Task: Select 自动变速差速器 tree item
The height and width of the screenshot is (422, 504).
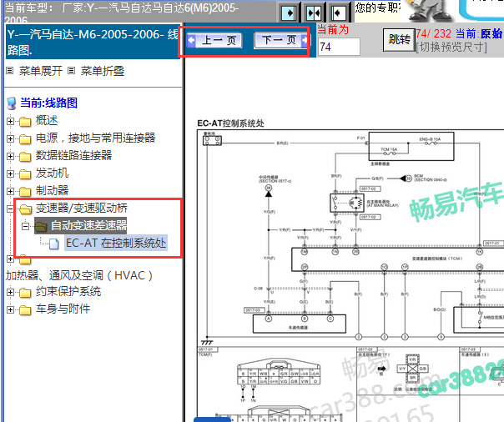Action: pos(88,225)
